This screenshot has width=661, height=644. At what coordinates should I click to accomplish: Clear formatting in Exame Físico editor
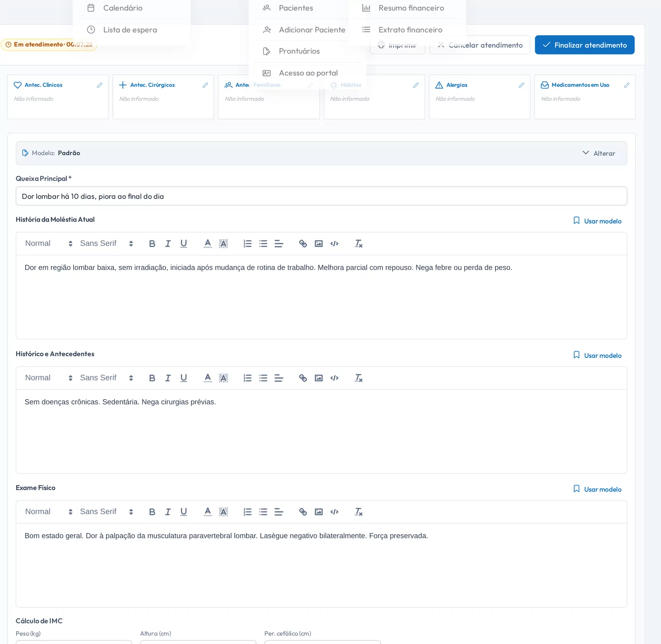point(359,512)
